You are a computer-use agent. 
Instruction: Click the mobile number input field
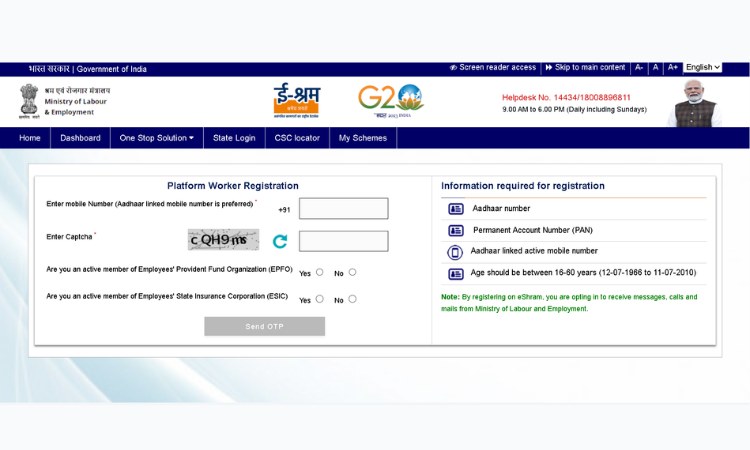[343, 209]
